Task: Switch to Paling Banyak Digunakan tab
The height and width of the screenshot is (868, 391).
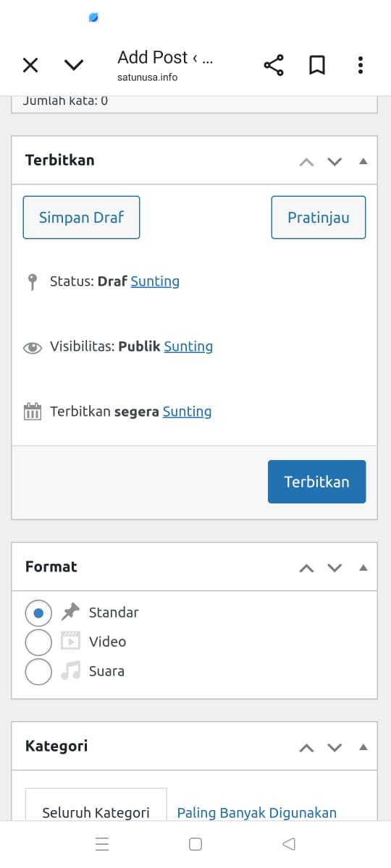Action: [257, 812]
